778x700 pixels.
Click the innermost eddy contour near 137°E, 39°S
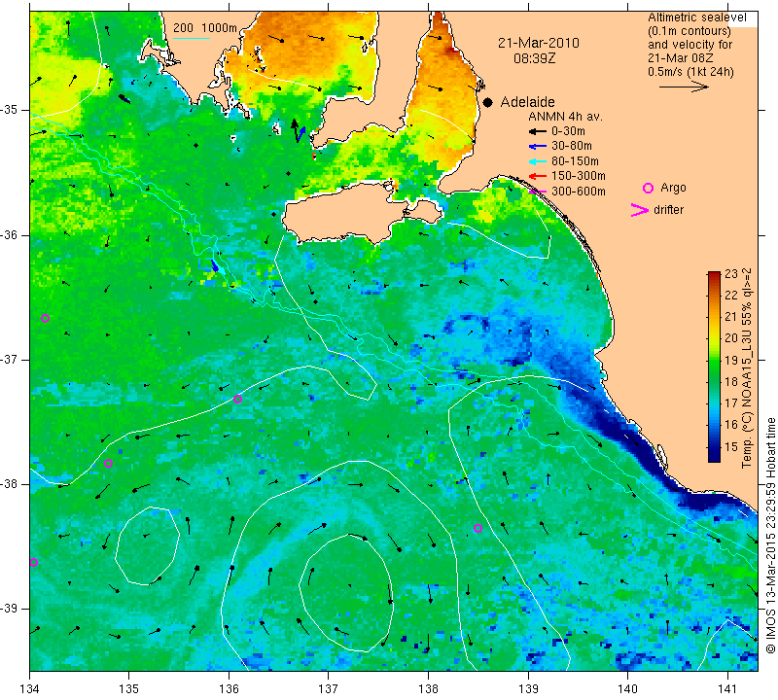346,591
